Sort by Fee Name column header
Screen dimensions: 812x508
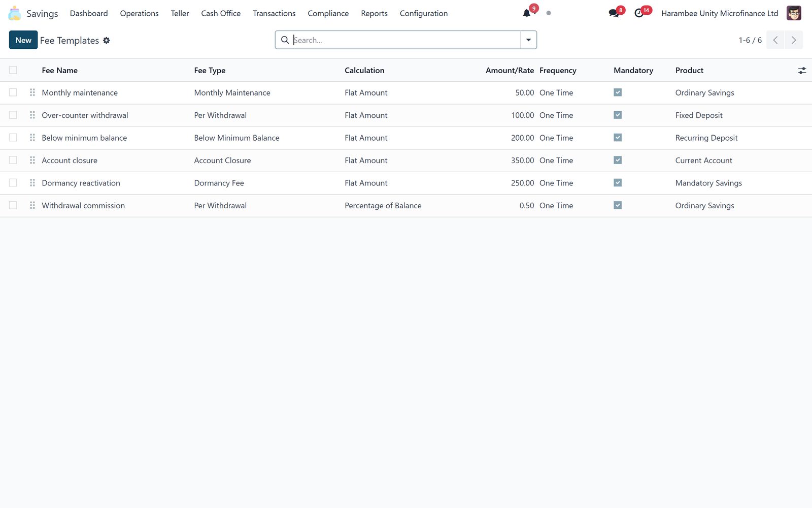pyautogui.click(x=60, y=71)
